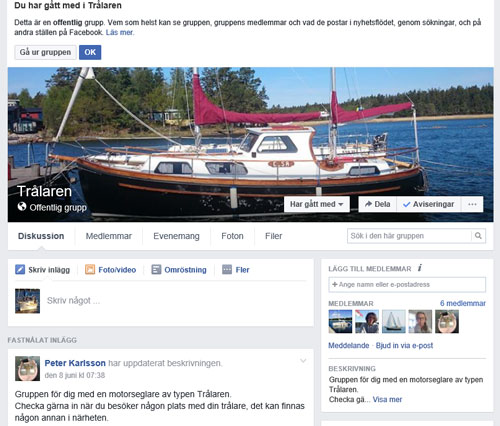Open the 6 medlemmar link
The width and height of the screenshot is (500, 426).
(463, 303)
